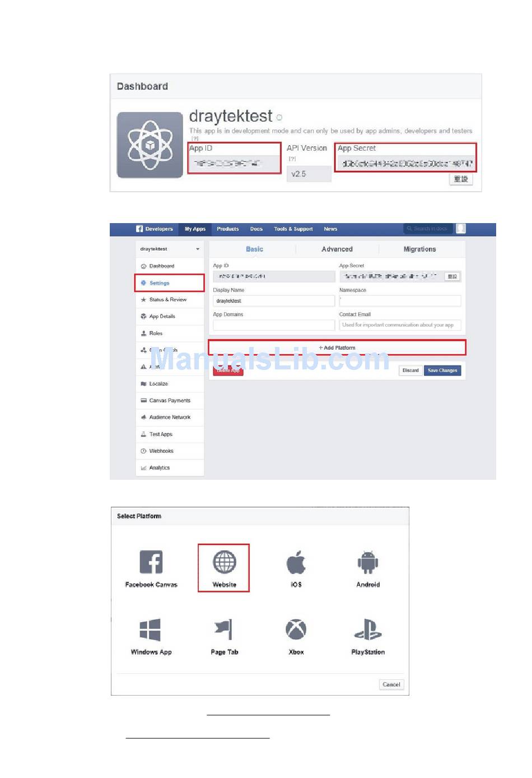
Task: Open App Details in the sidebar
Action: pos(162,317)
